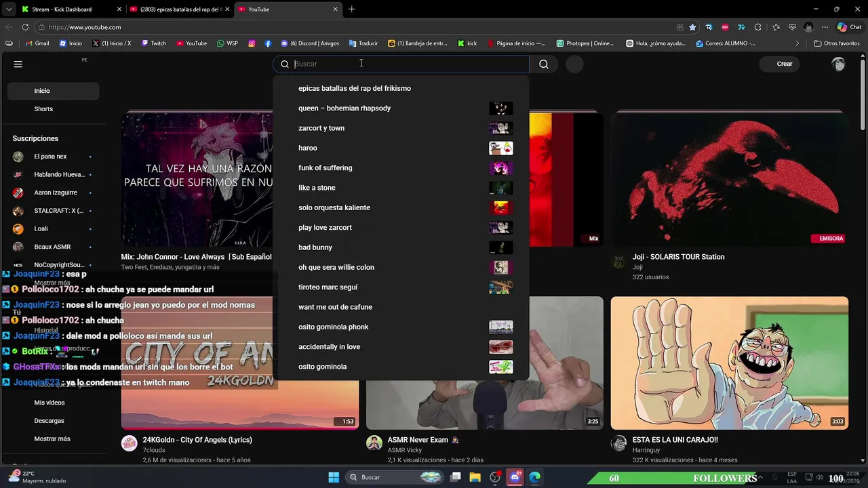
Task: Choose 'solo orquesta kaliente' suggestion
Action: (401, 207)
